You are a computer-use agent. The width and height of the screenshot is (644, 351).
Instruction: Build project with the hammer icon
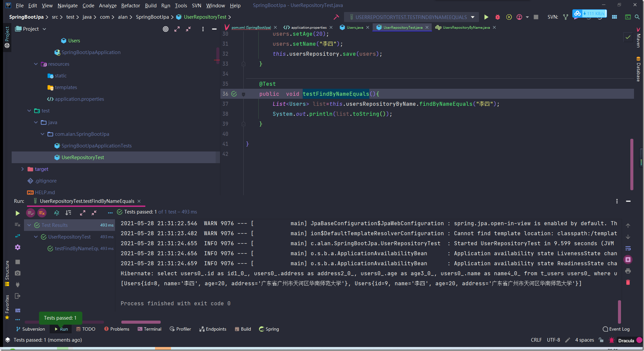[x=336, y=17]
